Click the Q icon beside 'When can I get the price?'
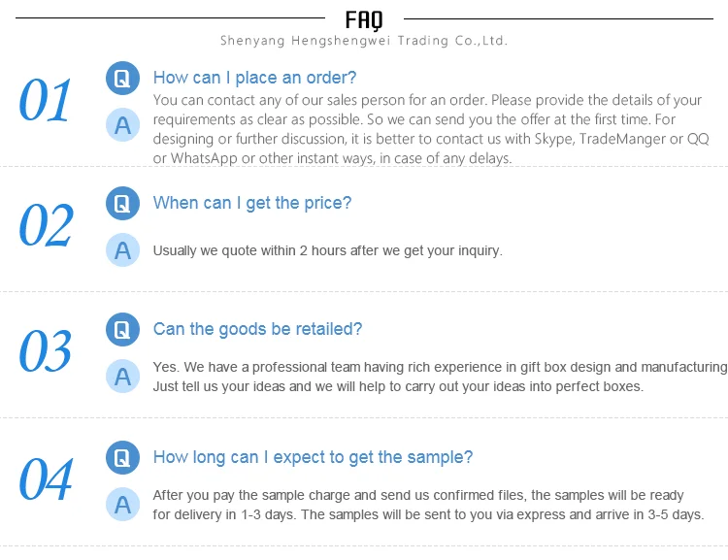728x560 pixels. tap(122, 203)
